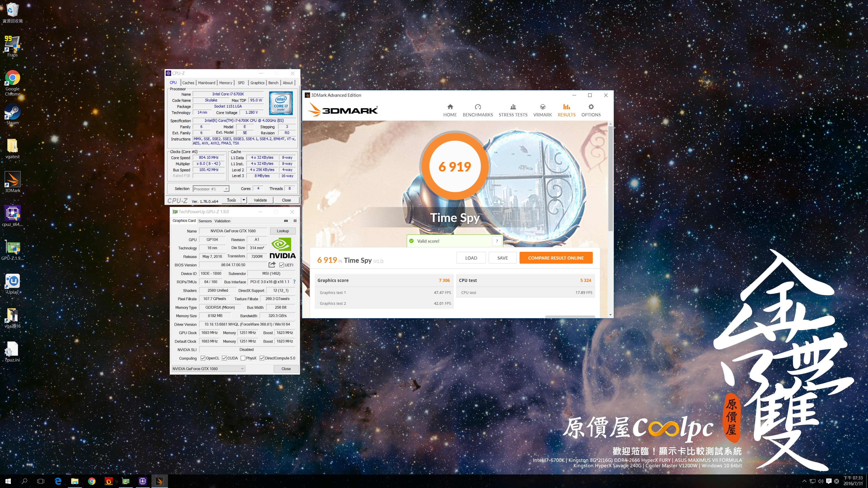Click LOAD button in 3DMark
Screen dimensions: 868x488
click(x=471, y=258)
